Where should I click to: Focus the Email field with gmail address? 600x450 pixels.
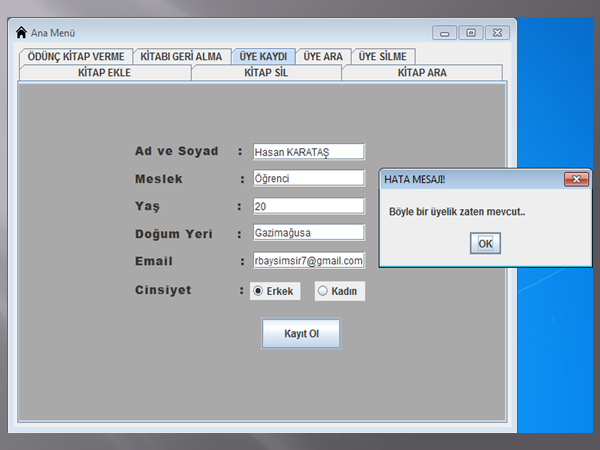coord(309,261)
